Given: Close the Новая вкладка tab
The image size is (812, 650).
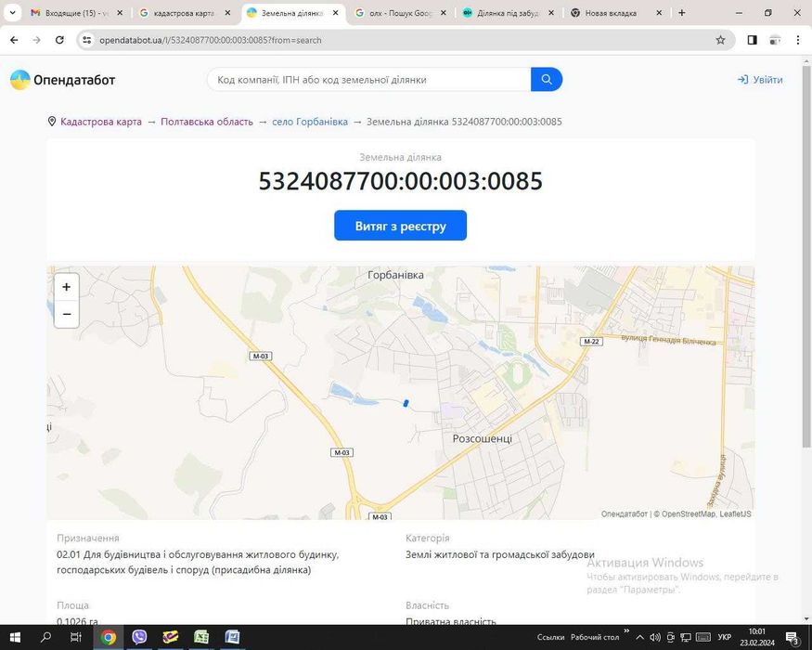Looking at the screenshot, I should (659, 13).
